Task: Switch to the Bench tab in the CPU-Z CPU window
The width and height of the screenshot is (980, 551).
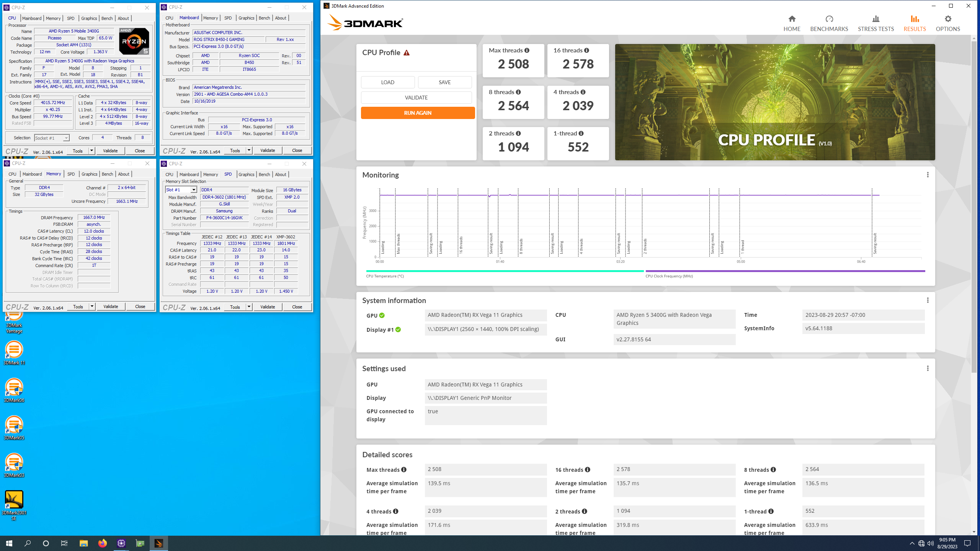Action: click(107, 18)
